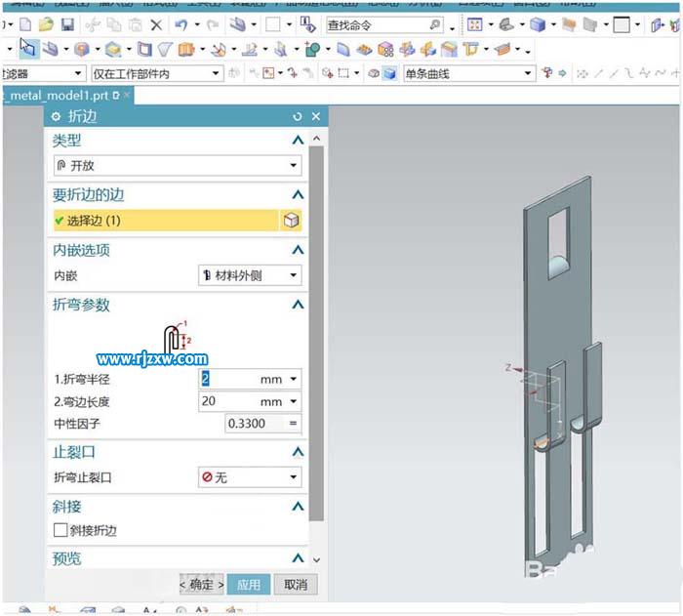Reset the Hem dialog with the refresh icon
Image resolution: width=683 pixels, height=616 pixels.
point(298,117)
